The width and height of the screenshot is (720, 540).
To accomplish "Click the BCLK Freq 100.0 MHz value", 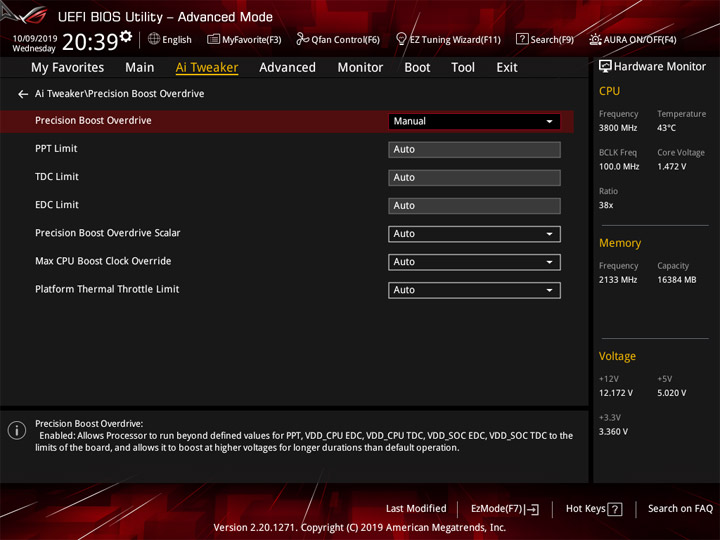I will 619,167.
